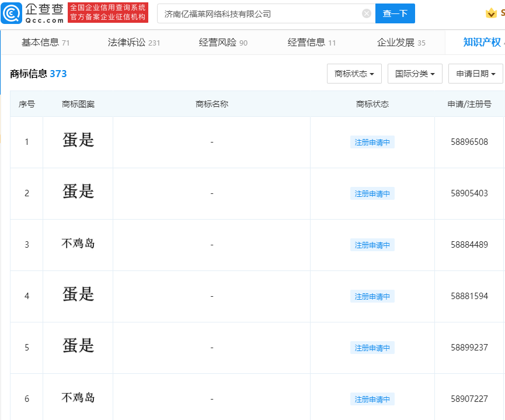Click the blue 查一下 search button
Screen dimensions: 505x420
click(395, 13)
